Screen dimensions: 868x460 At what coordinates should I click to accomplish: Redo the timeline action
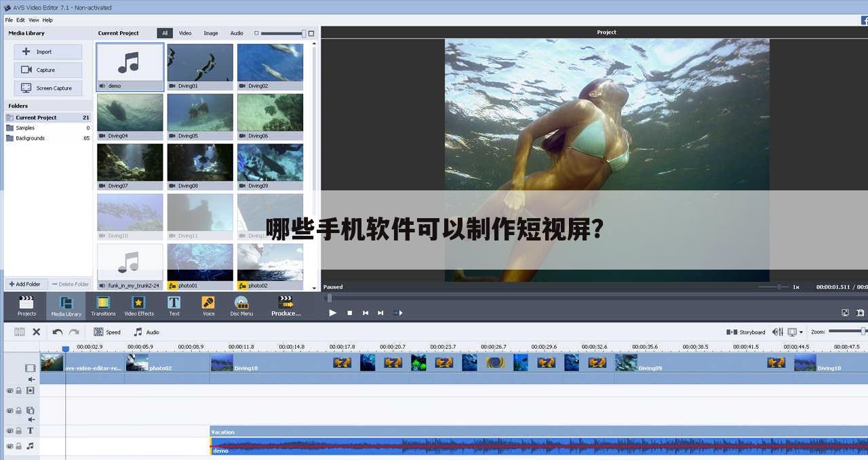pos(74,332)
